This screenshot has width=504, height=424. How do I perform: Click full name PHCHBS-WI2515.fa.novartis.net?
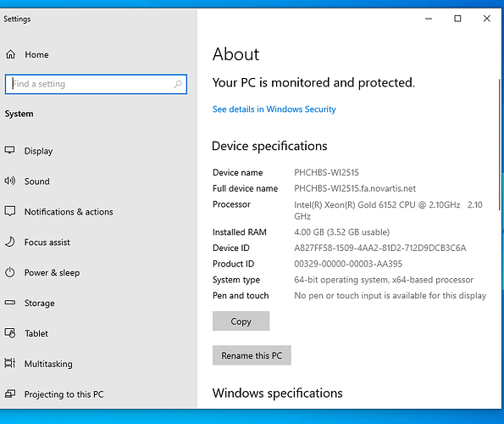click(355, 188)
